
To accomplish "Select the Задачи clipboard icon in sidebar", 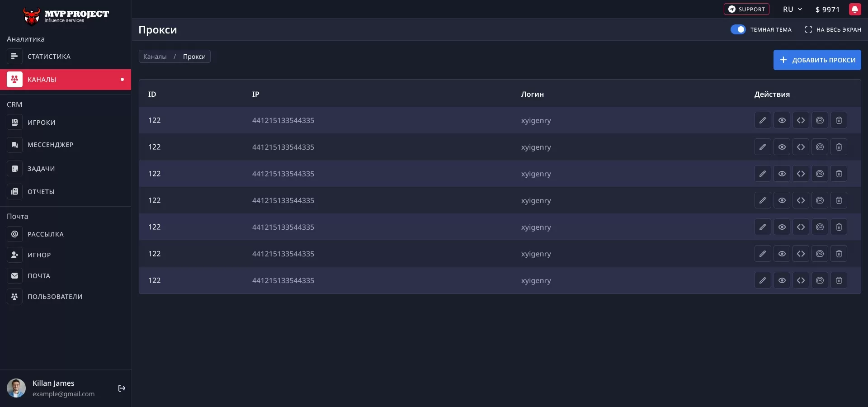I will coord(14,168).
